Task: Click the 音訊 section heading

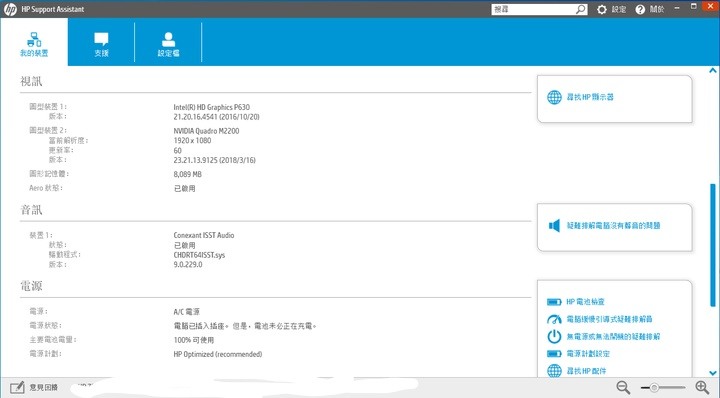Action: 31,210
